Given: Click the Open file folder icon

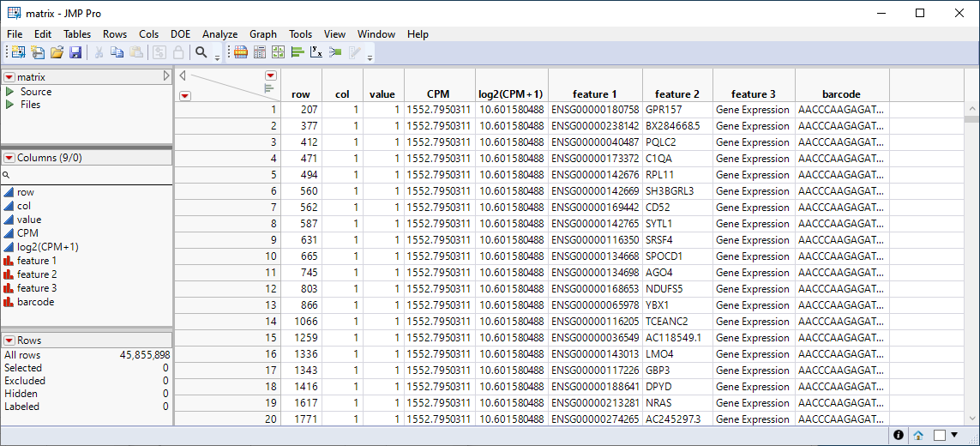Looking at the screenshot, I should 57,52.
